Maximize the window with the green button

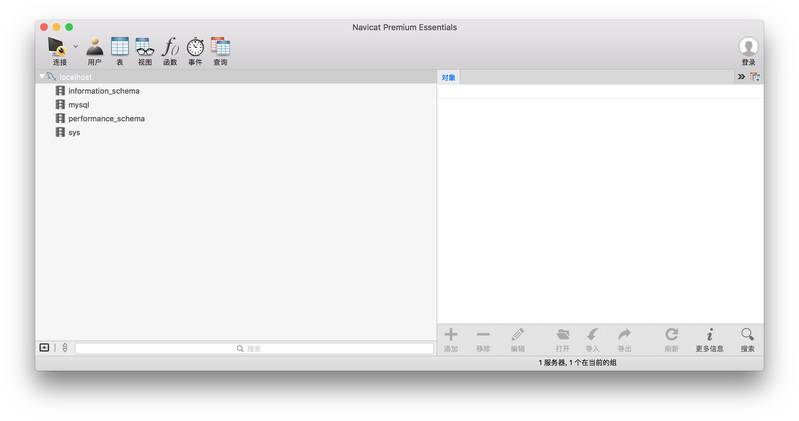coord(69,27)
